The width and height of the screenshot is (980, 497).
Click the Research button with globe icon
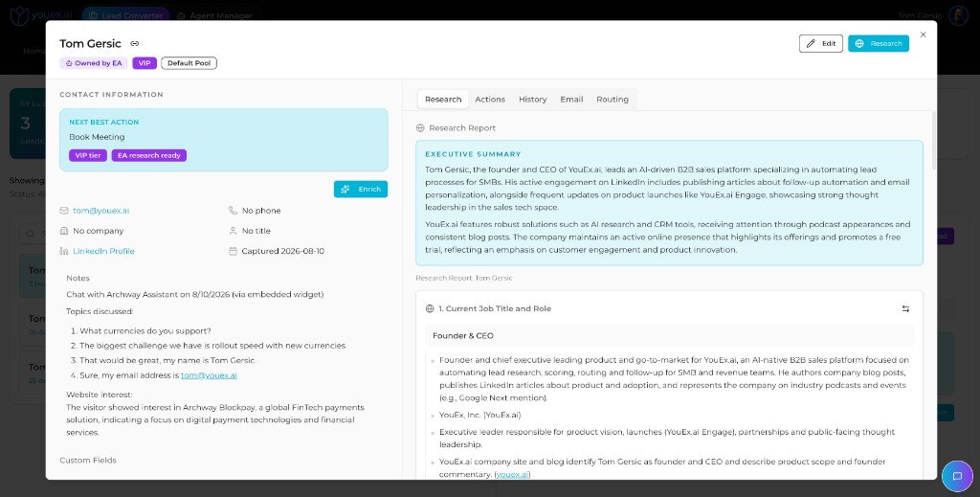[x=879, y=44]
